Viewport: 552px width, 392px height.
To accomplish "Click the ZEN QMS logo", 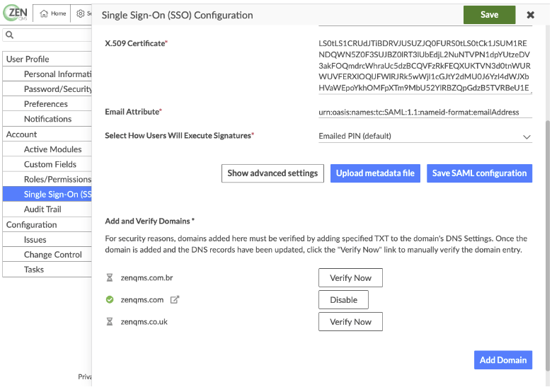I will pos(15,13).
